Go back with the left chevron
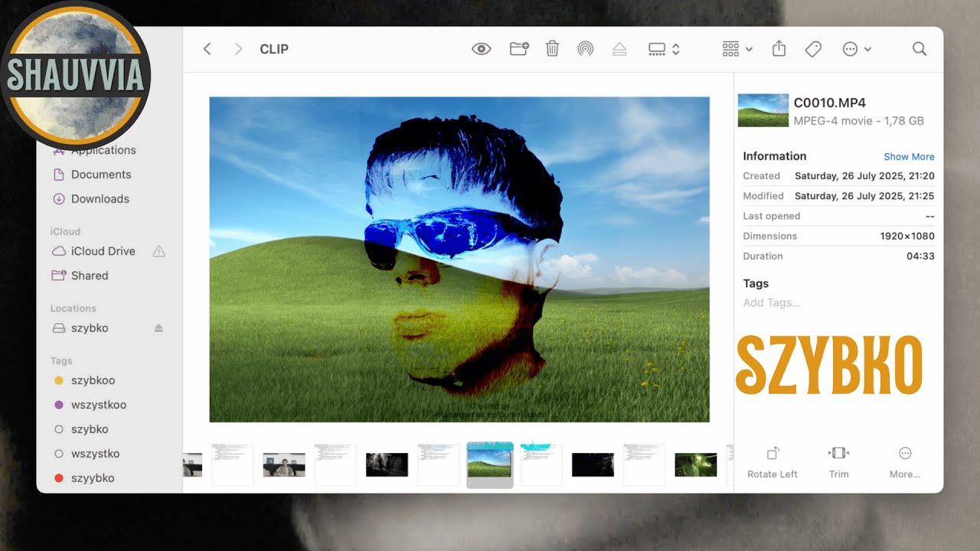Screen dimensions: 980x551 pyautogui.click(x=207, y=49)
